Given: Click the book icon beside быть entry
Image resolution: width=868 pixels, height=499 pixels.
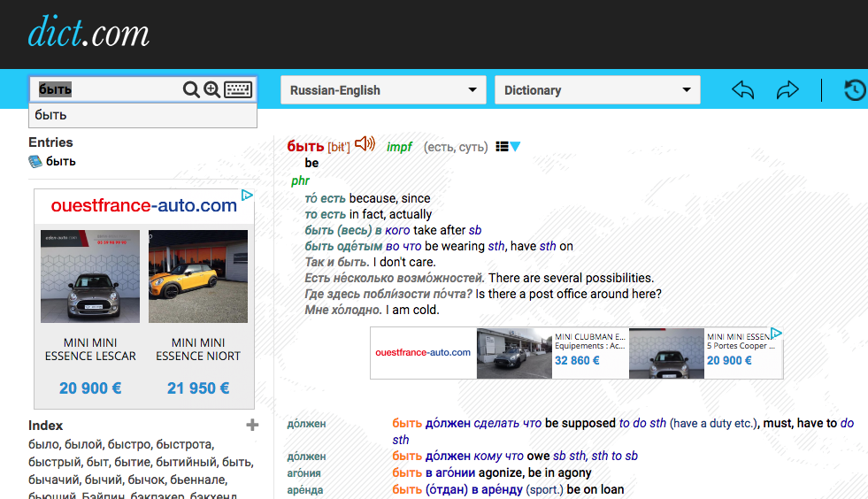Looking at the screenshot, I should [35, 162].
